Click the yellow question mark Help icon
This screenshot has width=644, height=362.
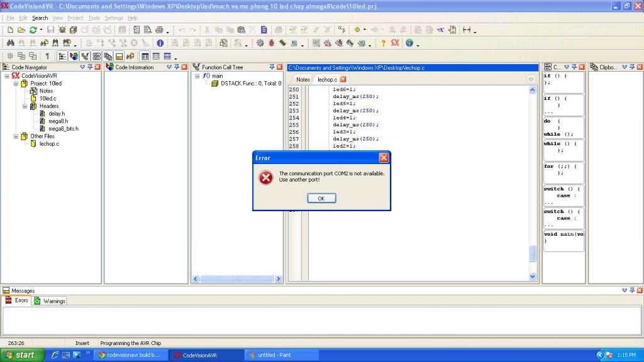click(383, 43)
